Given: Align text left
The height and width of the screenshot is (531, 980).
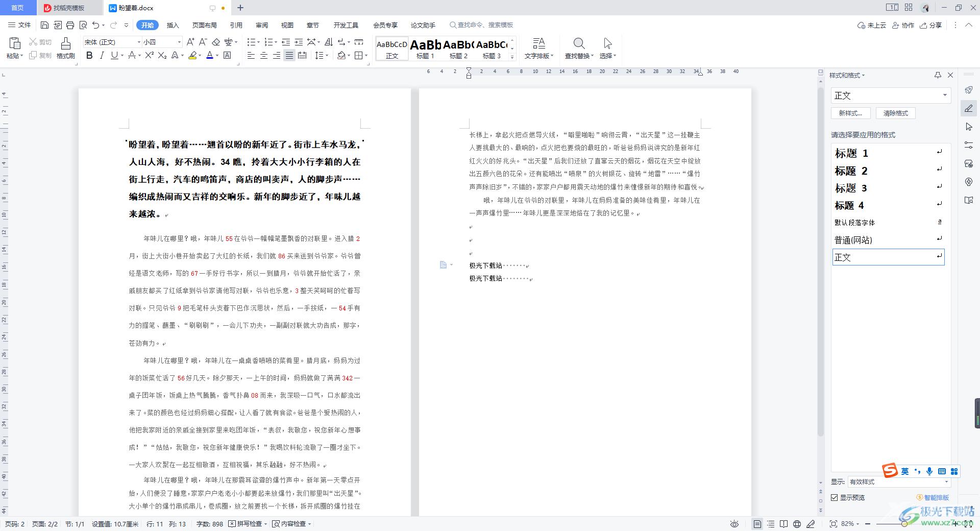Looking at the screenshot, I should coord(251,55).
